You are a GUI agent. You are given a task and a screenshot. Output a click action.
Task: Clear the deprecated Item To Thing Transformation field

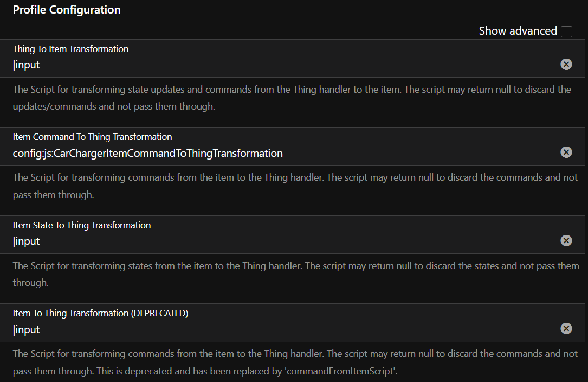pos(566,329)
